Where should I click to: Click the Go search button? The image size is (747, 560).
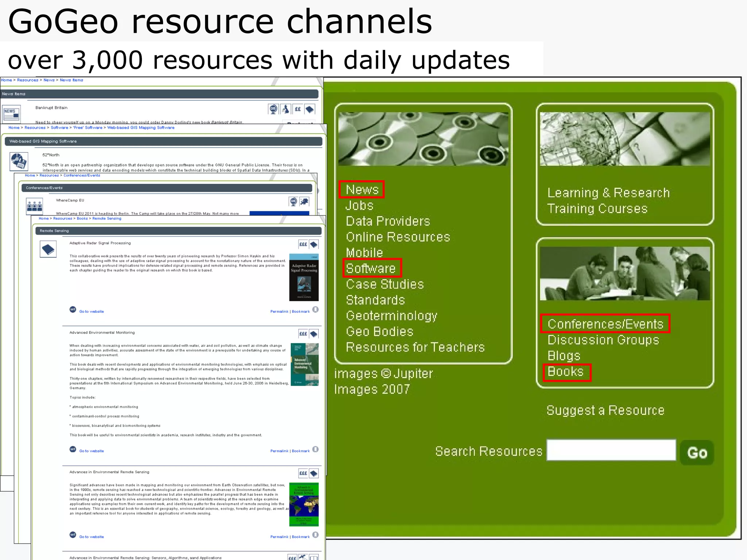pos(697,453)
